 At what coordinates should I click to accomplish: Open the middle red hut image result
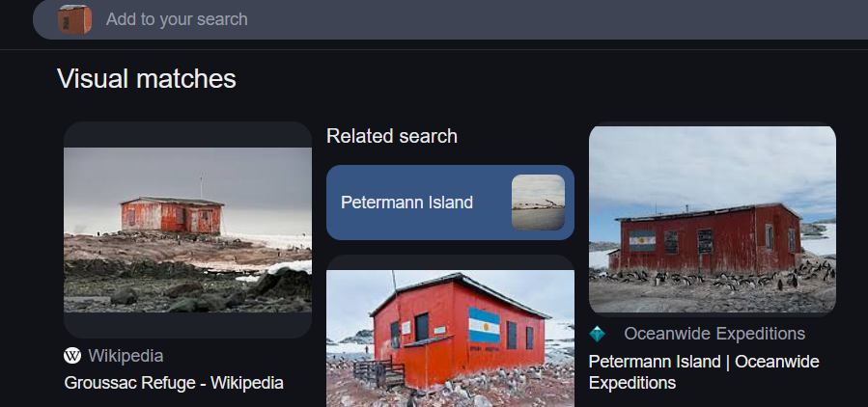click(x=450, y=338)
